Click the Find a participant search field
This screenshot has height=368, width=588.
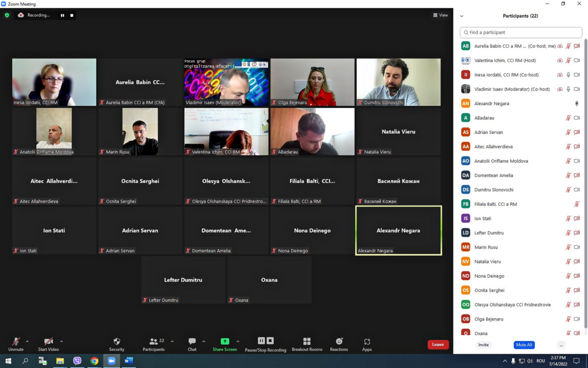pyautogui.click(x=521, y=32)
